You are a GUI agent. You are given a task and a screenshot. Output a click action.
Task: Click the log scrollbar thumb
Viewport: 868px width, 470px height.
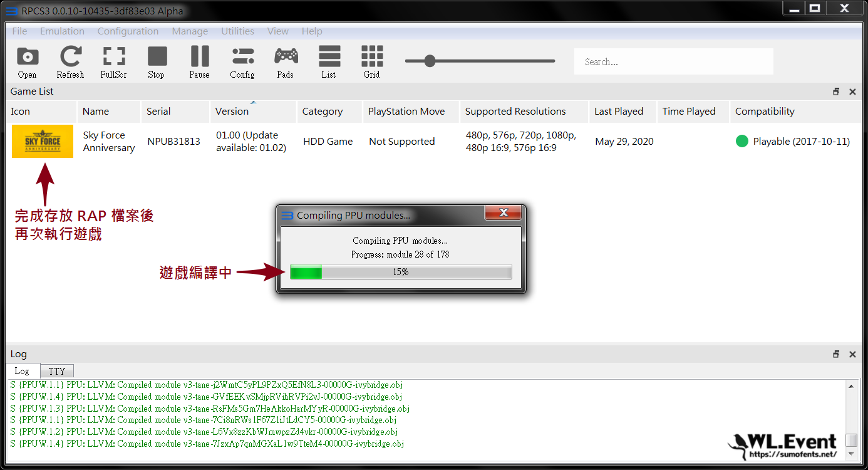[x=851, y=440]
